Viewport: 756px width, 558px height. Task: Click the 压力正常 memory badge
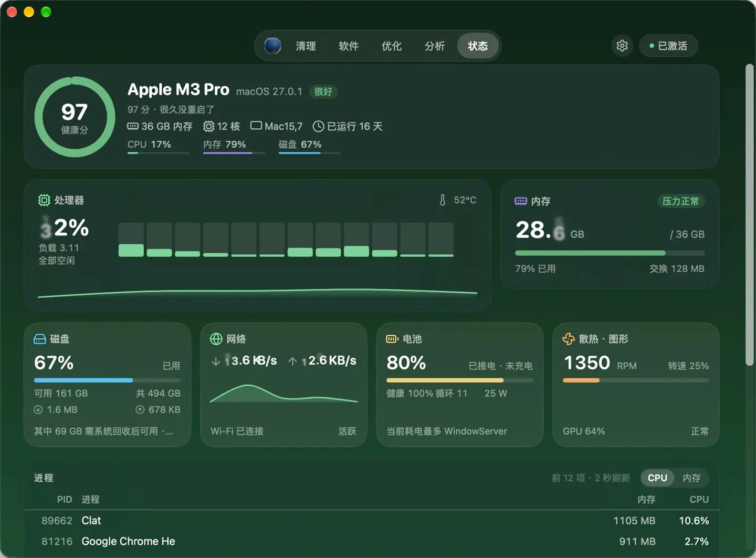681,201
